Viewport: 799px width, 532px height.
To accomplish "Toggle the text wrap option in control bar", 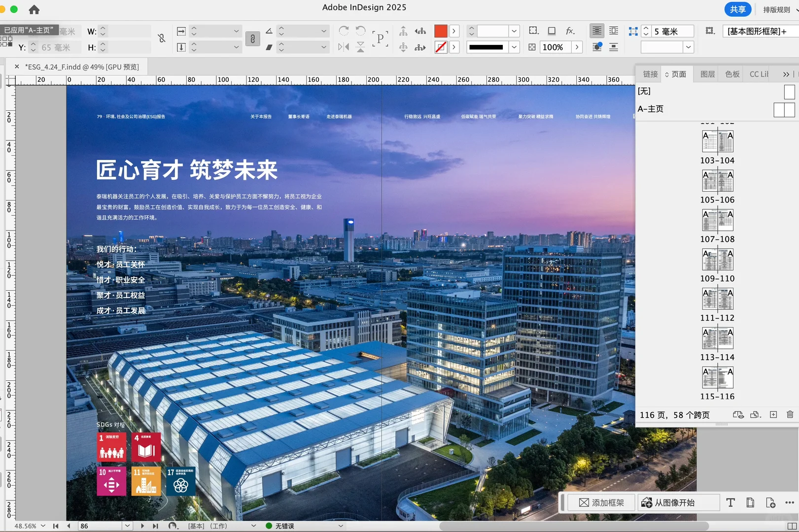I will [x=613, y=31].
